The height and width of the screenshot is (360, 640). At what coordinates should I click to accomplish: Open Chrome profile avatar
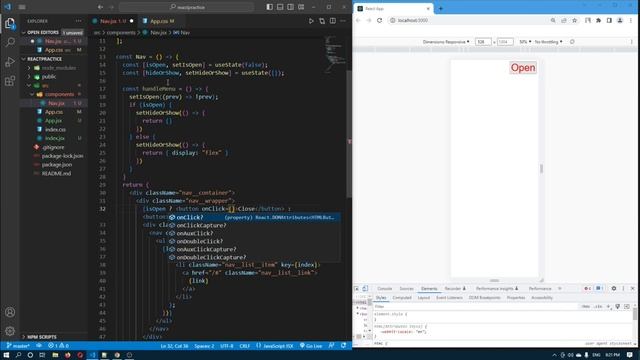pyautogui.click(x=620, y=20)
